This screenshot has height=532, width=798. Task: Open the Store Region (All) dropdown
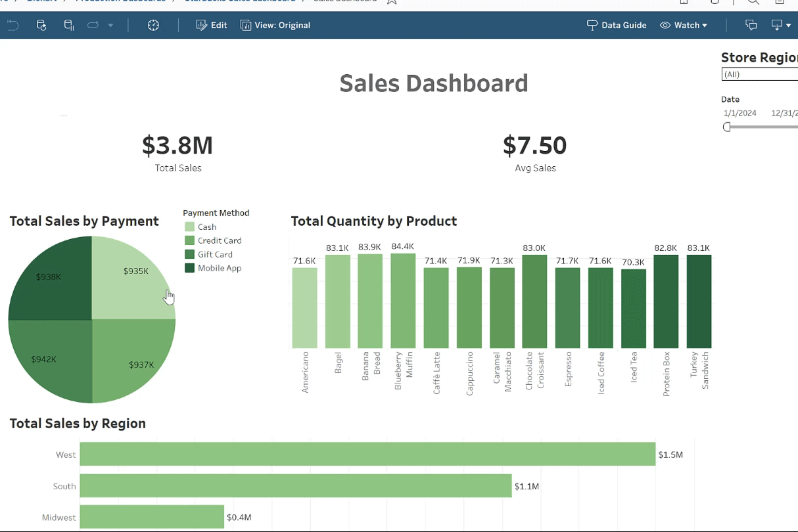[760, 74]
